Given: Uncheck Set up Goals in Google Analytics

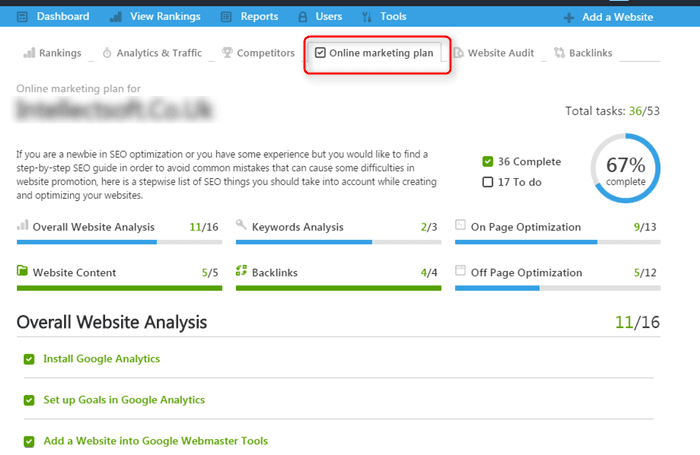Looking at the screenshot, I should coord(29,400).
